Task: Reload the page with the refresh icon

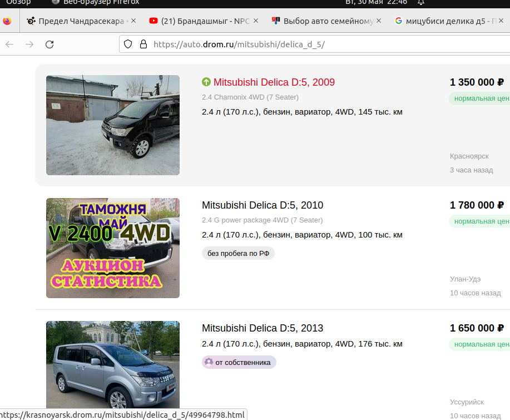Action: (x=49, y=45)
